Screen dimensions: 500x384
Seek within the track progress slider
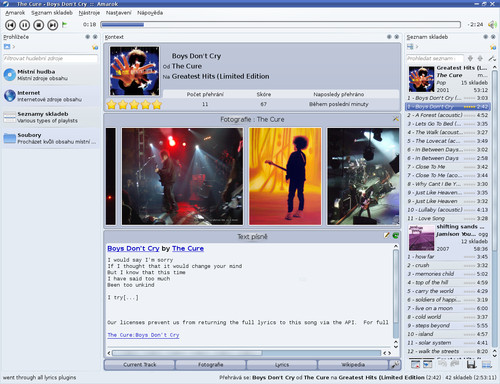click(280, 25)
